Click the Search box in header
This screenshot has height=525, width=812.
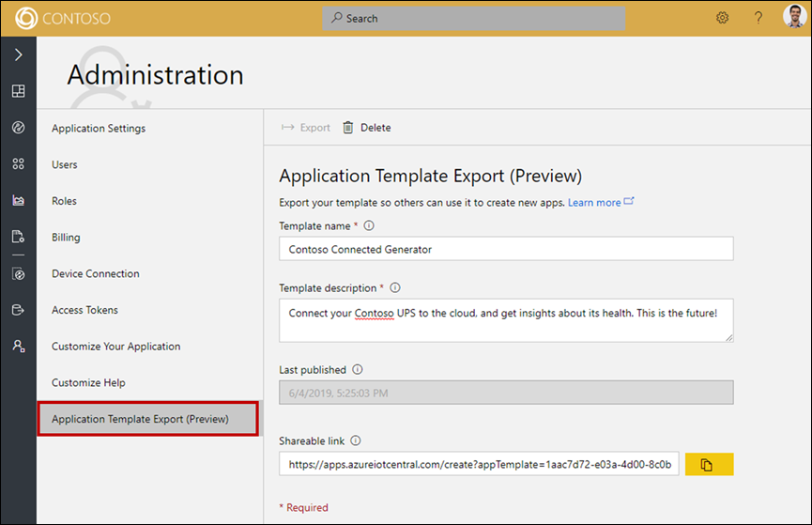(473, 18)
